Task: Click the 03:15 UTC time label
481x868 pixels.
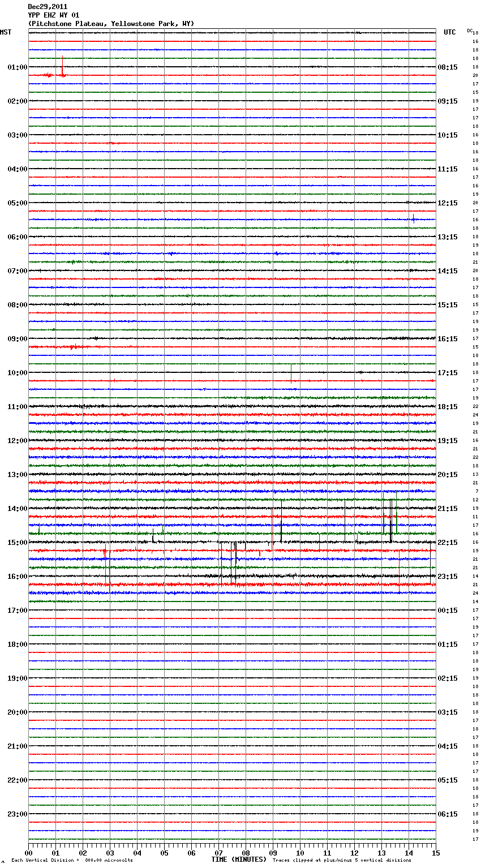Action: 448,712
